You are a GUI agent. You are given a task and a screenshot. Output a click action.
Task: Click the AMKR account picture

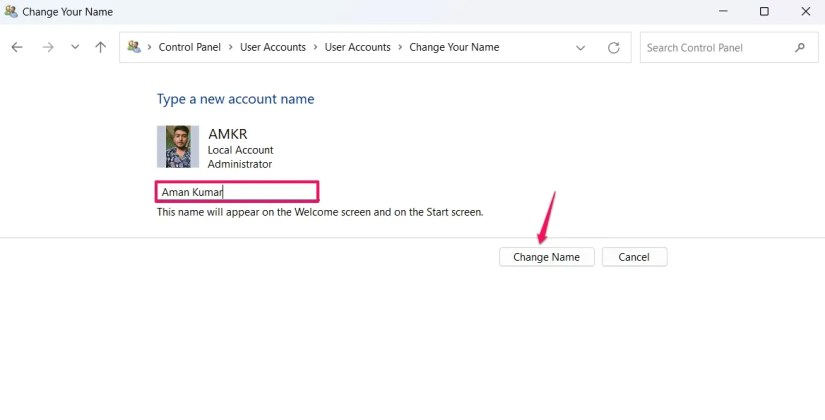pos(178,147)
